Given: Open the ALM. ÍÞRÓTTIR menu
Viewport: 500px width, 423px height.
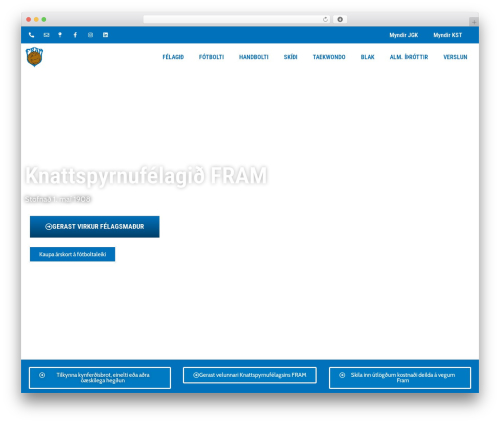Looking at the screenshot, I should coord(409,57).
